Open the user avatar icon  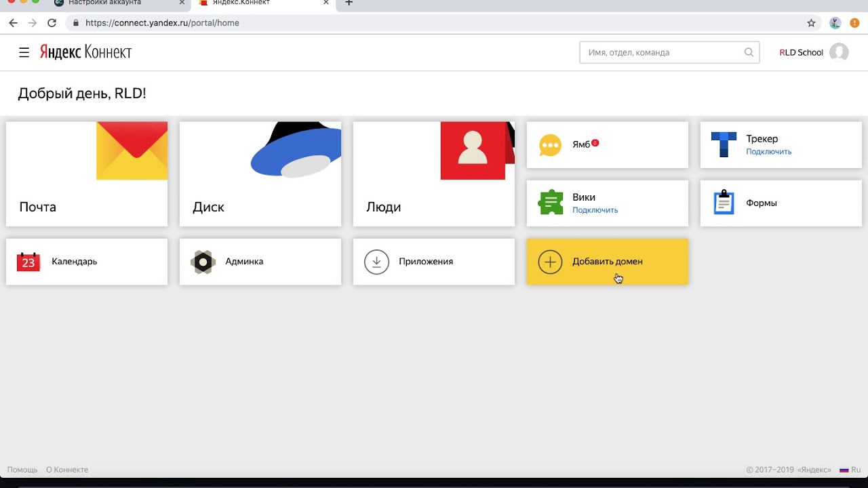(x=839, y=52)
